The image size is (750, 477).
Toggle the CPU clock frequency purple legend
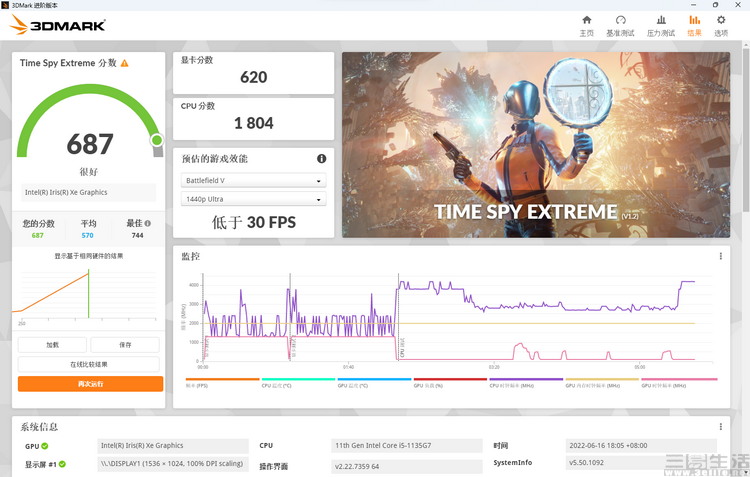(526, 383)
